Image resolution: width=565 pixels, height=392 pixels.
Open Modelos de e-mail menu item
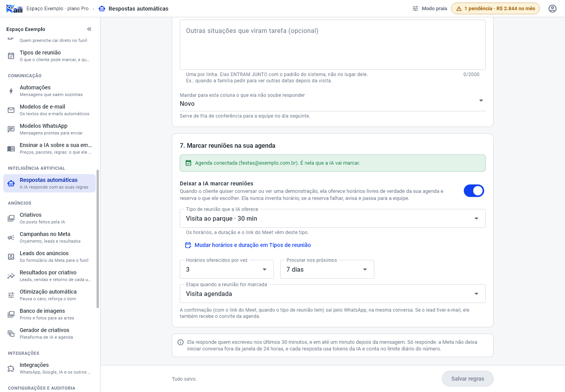coord(49,110)
